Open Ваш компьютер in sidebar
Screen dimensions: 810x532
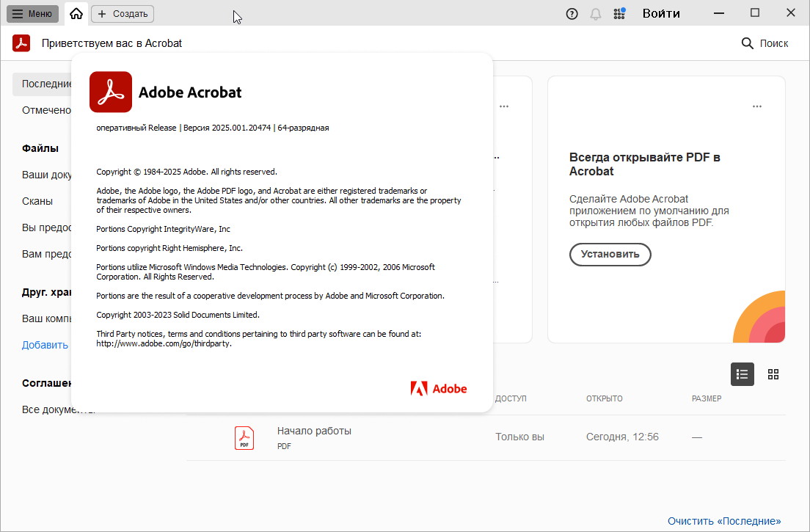[x=46, y=318]
